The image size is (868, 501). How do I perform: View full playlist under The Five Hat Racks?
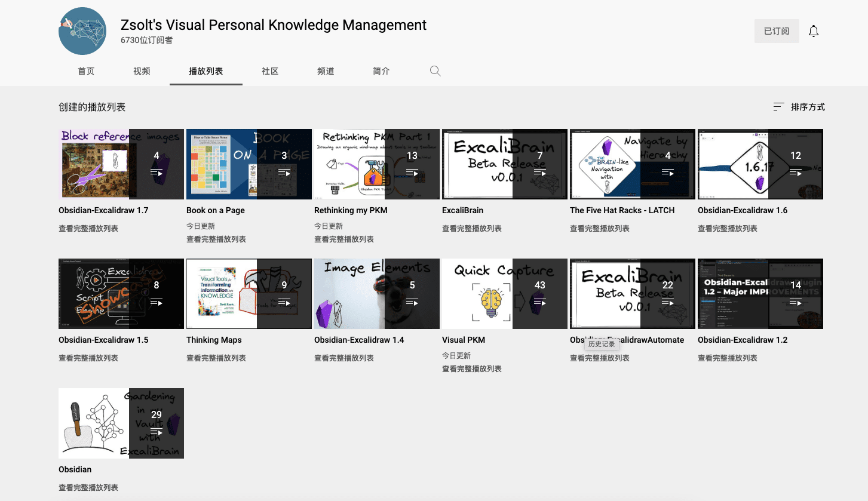600,228
